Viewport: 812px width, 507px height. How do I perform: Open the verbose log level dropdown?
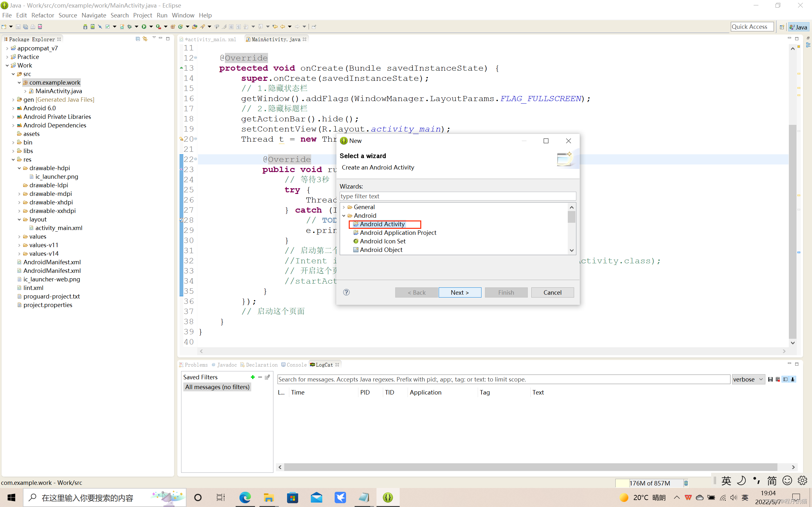(x=748, y=379)
